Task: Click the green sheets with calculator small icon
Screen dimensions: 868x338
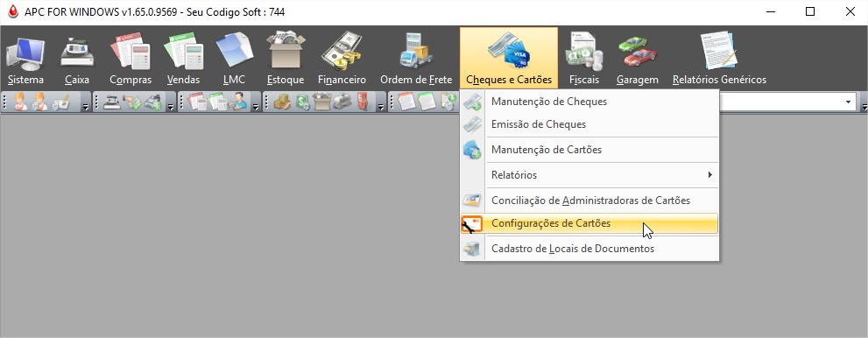Action: click(217, 102)
